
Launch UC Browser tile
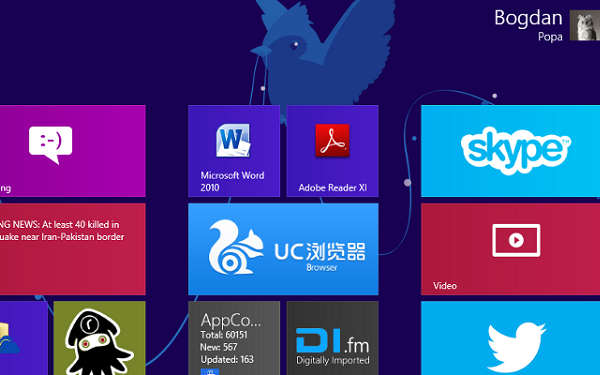pyautogui.click(x=283, y=249)
